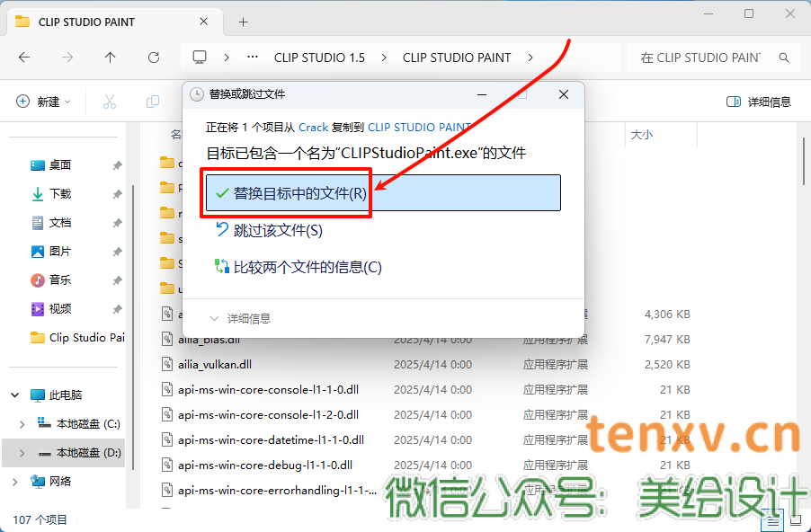The height and width of the screenshot is (532, 811).
Task: Choose 跳过该文件(S) option
Action: (277, 231)
